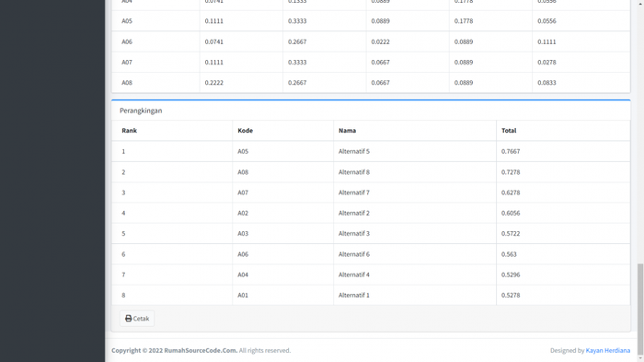Click Alternatif 8 in ranking table
The height and width of the screenshot is (362, 644).
[x=354, y=172]
